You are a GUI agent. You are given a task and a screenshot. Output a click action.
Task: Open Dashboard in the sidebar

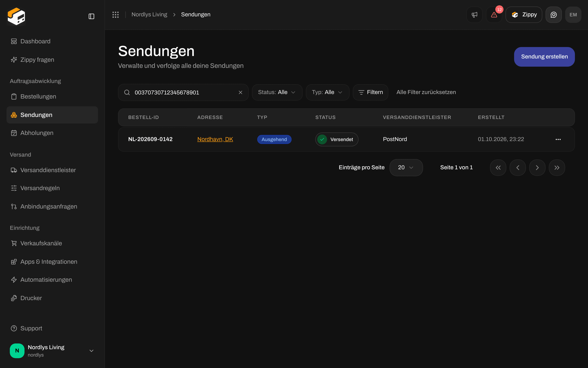52,41
